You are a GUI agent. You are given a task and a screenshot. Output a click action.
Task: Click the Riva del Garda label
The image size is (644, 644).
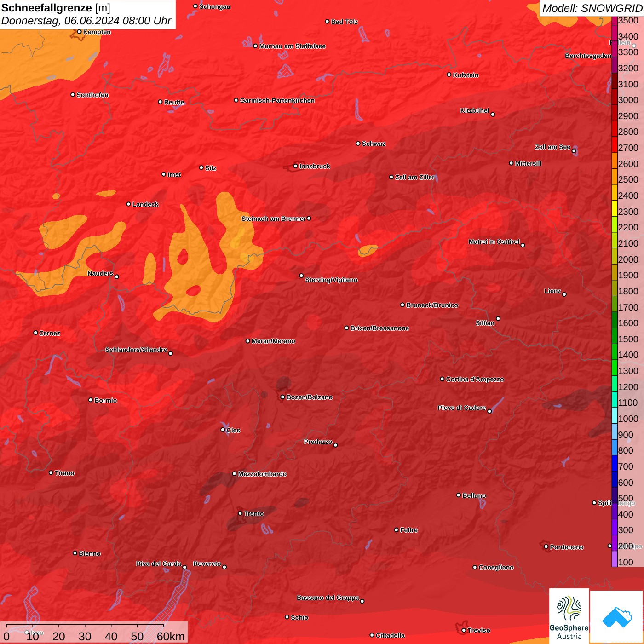pos(159,563)
